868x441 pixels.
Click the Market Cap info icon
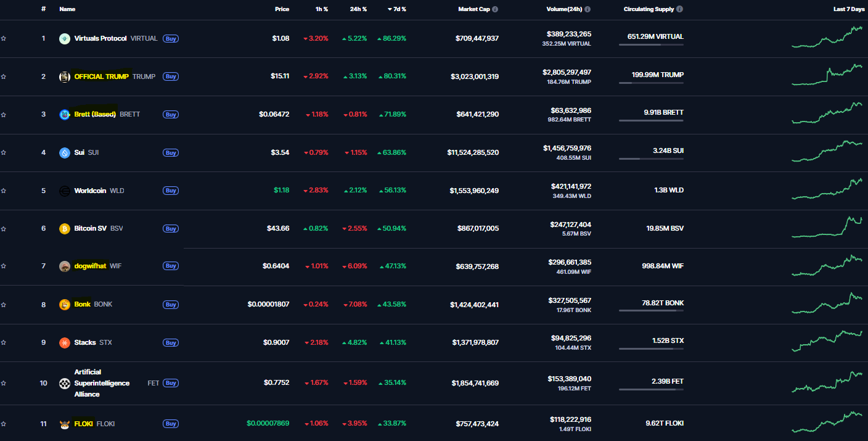click(495, 9)
